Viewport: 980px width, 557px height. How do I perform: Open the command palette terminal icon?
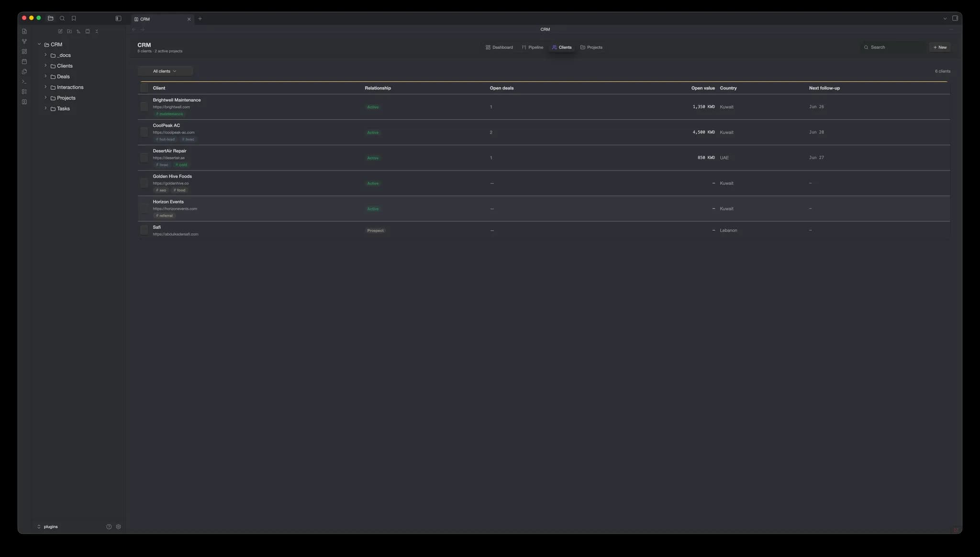pyautogui.click(x=24, y=81)
